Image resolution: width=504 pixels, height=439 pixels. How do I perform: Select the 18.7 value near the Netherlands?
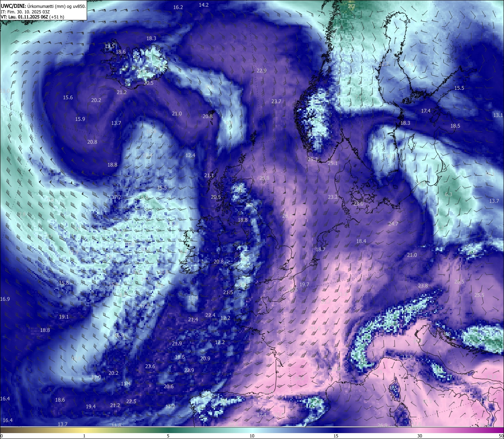(321, 249)
